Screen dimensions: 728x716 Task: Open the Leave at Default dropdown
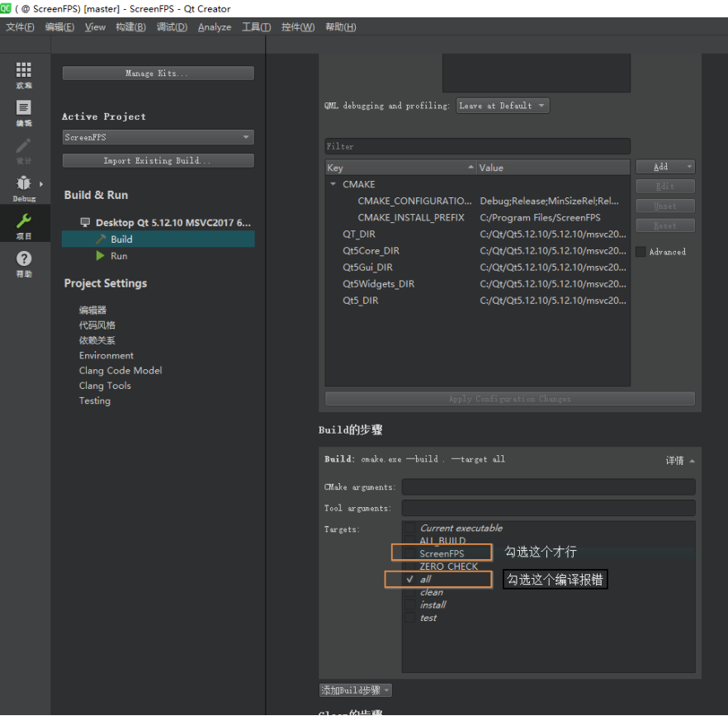[x=502, y=106]
